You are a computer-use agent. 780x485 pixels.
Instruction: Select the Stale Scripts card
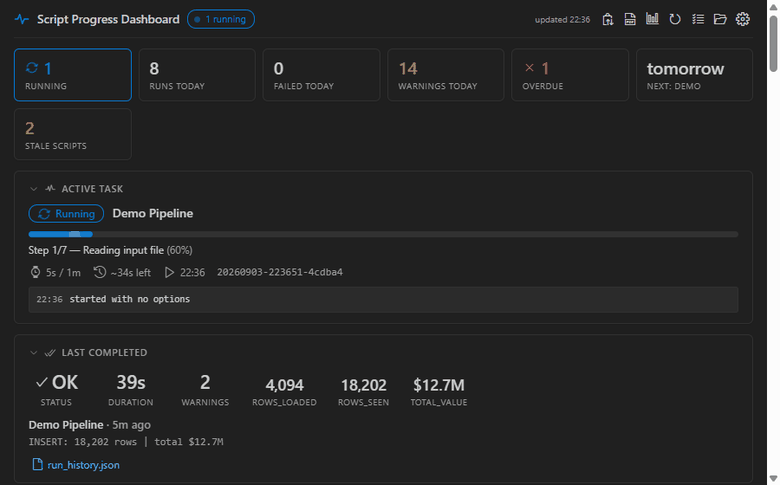pyautogui.click(x=73, y=134)
